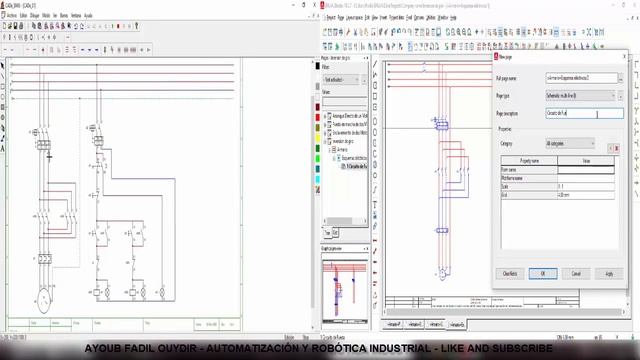
Task: Select the text A tool in CADe_SIMU
Action: pyautogui.click(x=2, y=149)
